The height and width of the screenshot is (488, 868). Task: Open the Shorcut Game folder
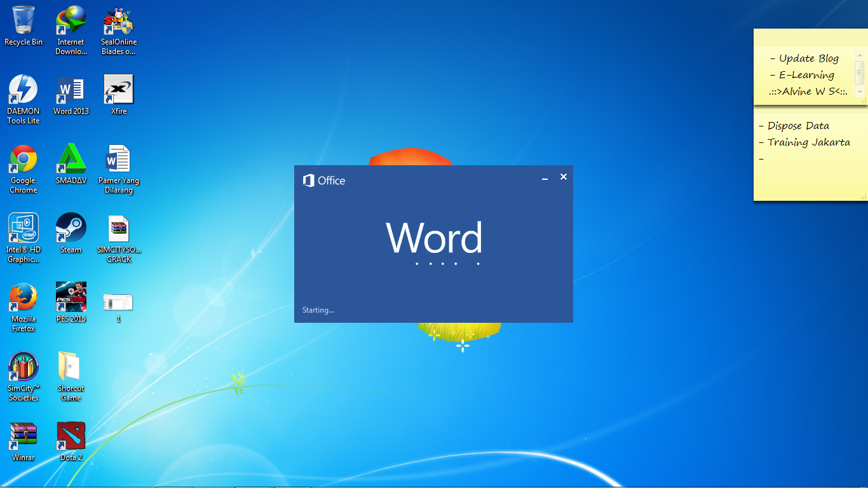tap(71, 369)
